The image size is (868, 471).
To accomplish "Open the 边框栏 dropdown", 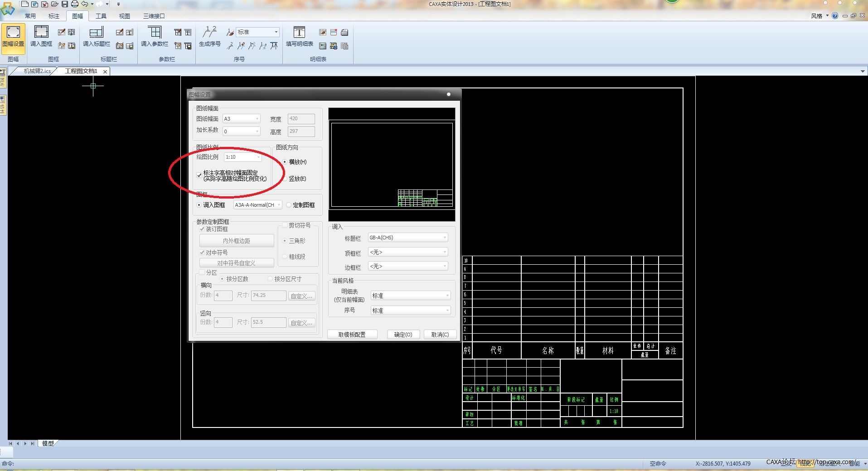I will (x=408, y=266).
